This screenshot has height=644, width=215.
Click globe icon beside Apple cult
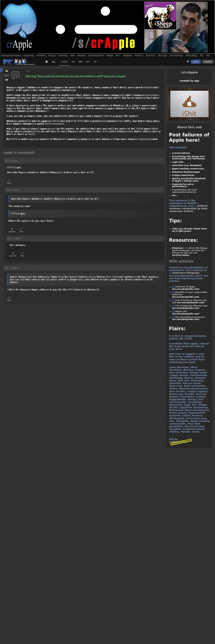tap(173, 311)
